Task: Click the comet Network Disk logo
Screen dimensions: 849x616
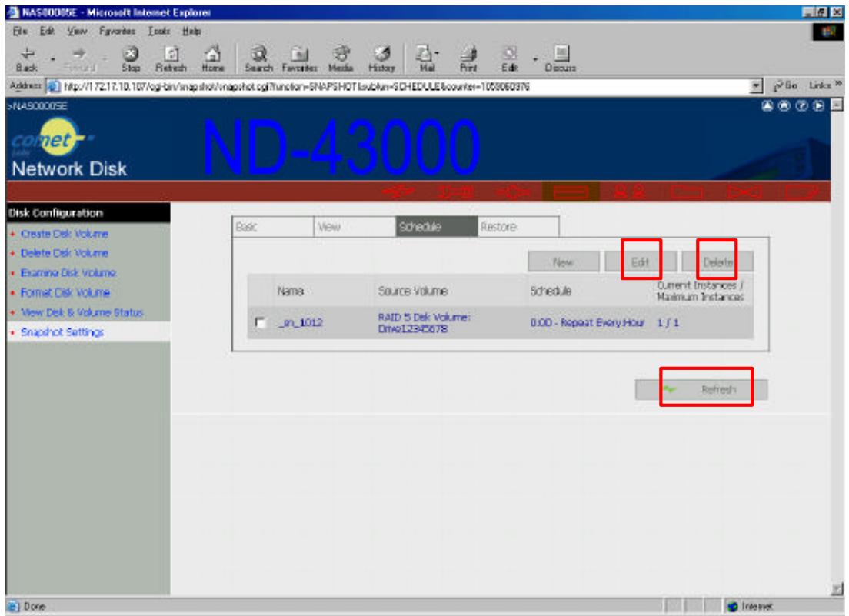Action: [68, 147]
